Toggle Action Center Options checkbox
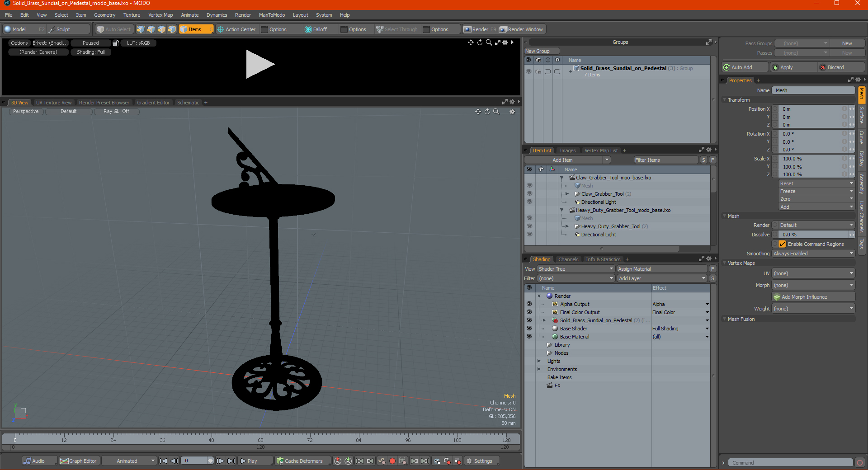The height and width of the screenshot is (470, 868). click(x=264, y=29)
